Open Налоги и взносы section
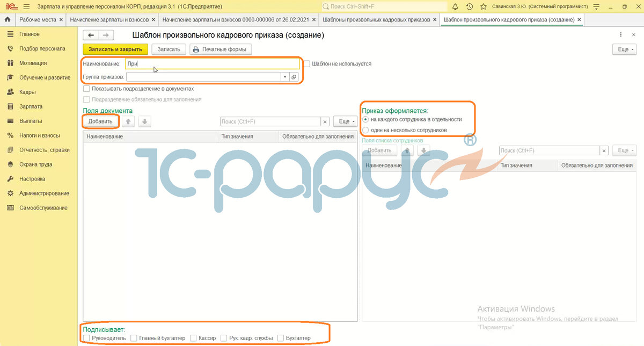 click(x=40, y=135)
